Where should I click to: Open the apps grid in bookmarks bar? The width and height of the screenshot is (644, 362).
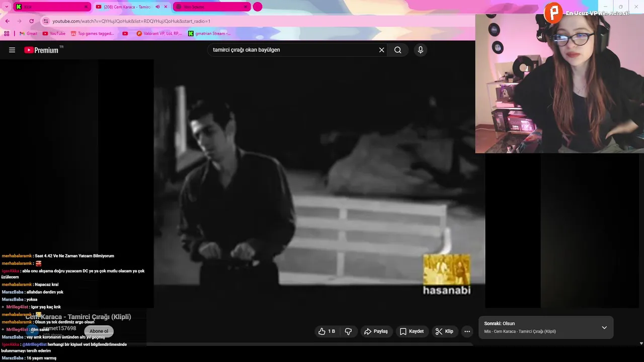click(7, 34)
